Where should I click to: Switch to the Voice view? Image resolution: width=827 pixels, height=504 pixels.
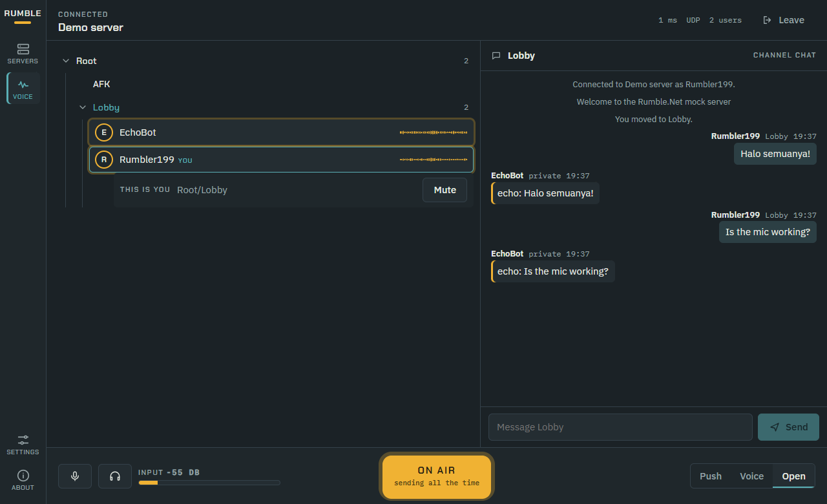23,89
